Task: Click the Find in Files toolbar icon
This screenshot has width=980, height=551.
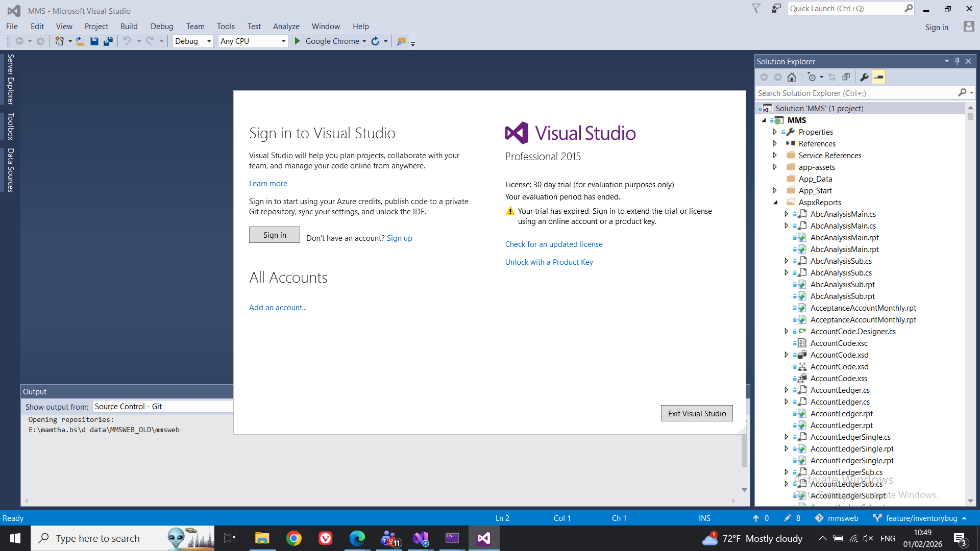Action: tap(402, 41)
